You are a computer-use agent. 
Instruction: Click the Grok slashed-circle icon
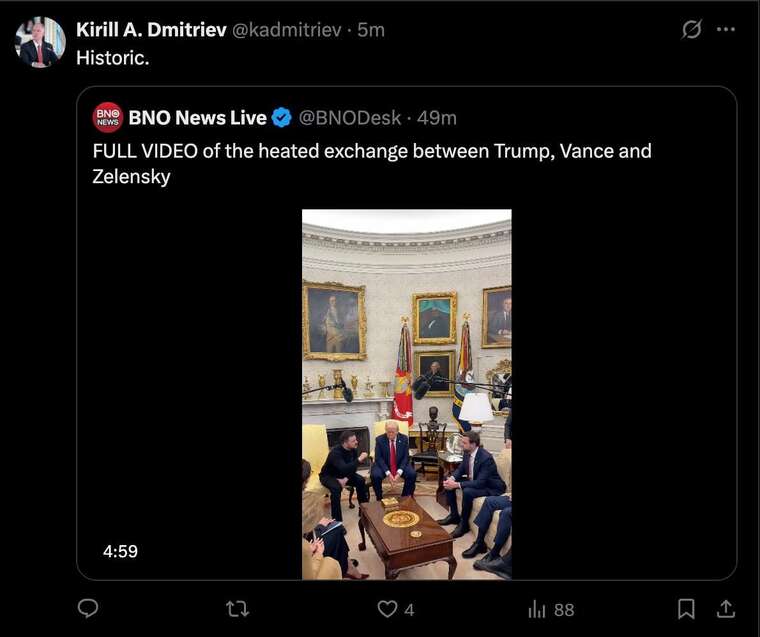point(691,30)
